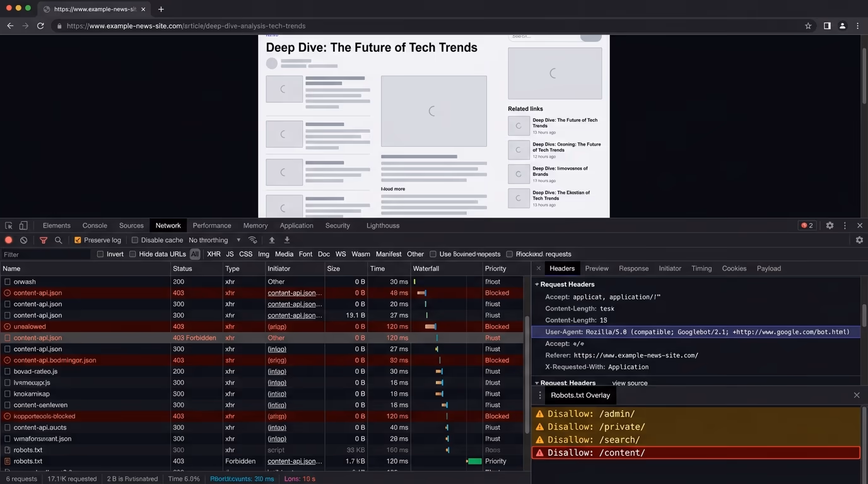Sort requests by the Name column
Screen dimensions: 868x484
click(85, 268)
